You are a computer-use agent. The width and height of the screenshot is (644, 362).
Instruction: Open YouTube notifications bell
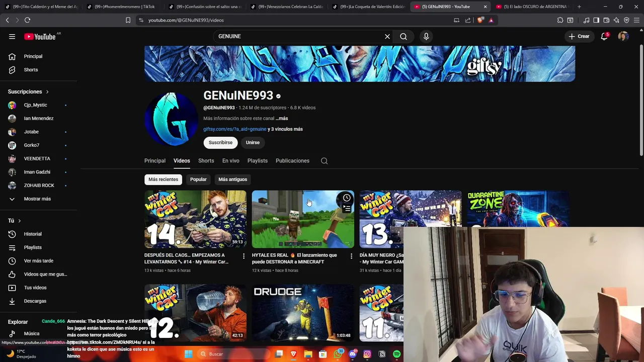pyautogui.click(x=604, y=36)
